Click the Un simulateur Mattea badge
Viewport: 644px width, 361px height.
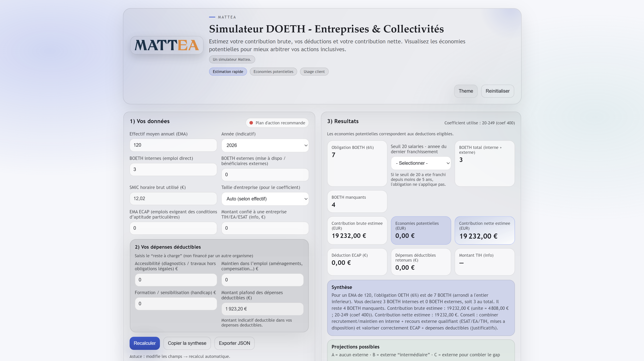tap(232, 59)
